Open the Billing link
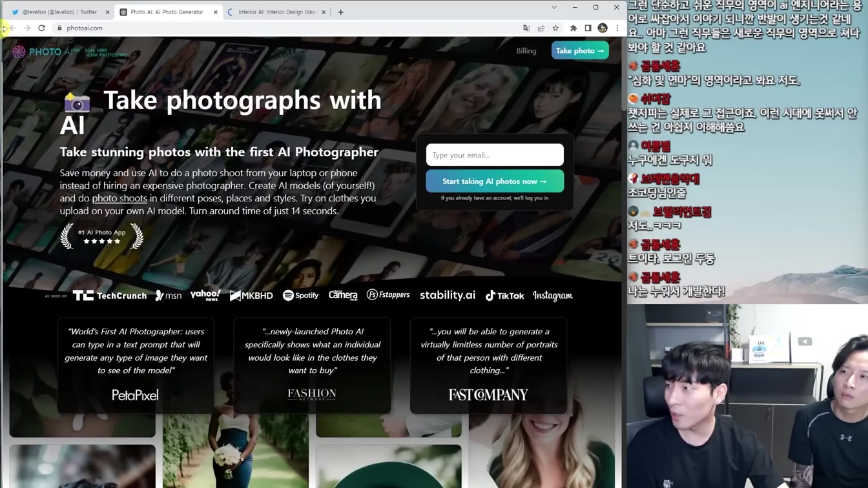The image size is (868, 488). point(526,50)
